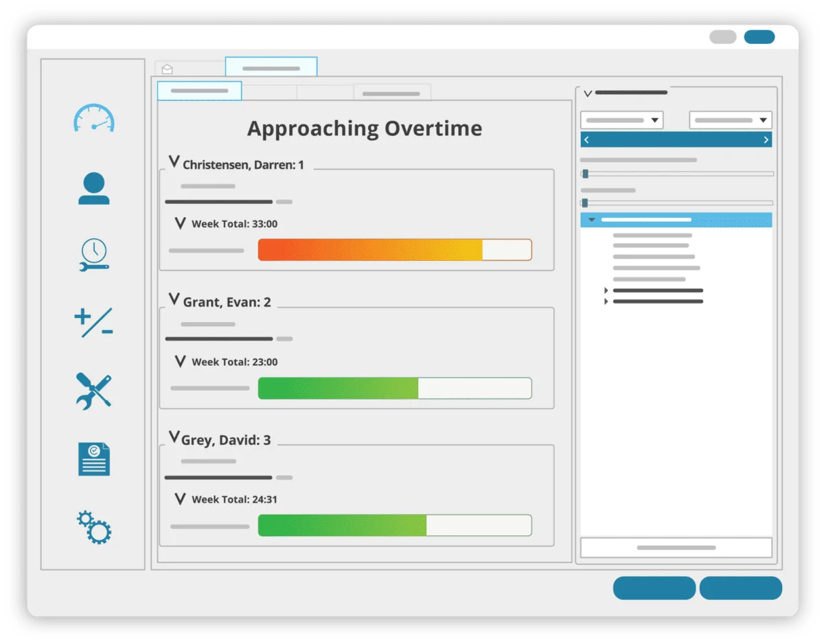Click the green 24:31 week progress bar
The height and width of the screenshot is (644, 824).
(395, 525)
